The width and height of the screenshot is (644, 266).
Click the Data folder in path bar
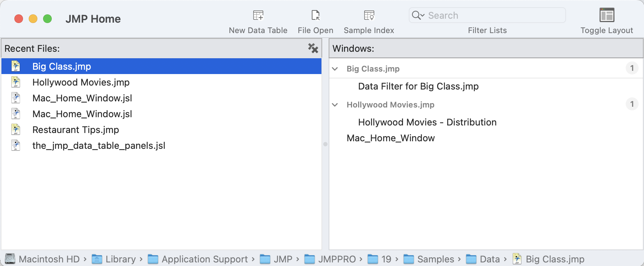(x=483, y=259)
